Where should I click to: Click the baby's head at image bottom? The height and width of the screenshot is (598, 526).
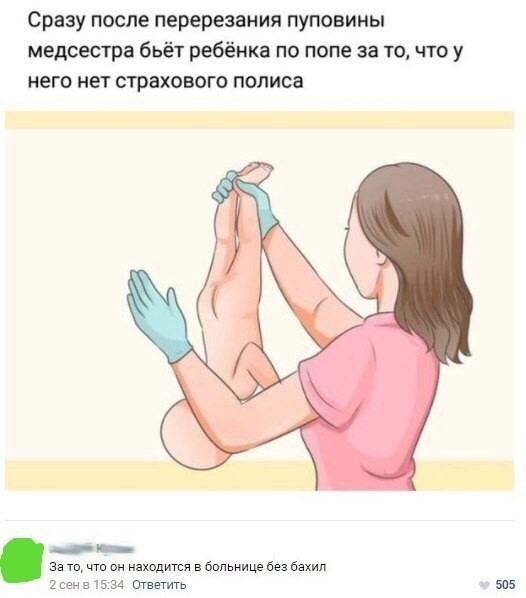[191, 435]
